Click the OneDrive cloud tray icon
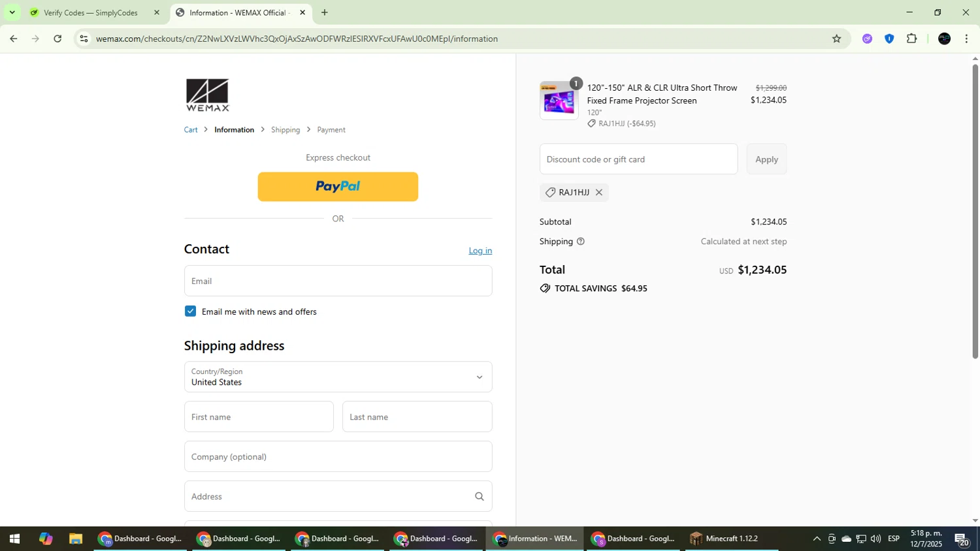 846,539
